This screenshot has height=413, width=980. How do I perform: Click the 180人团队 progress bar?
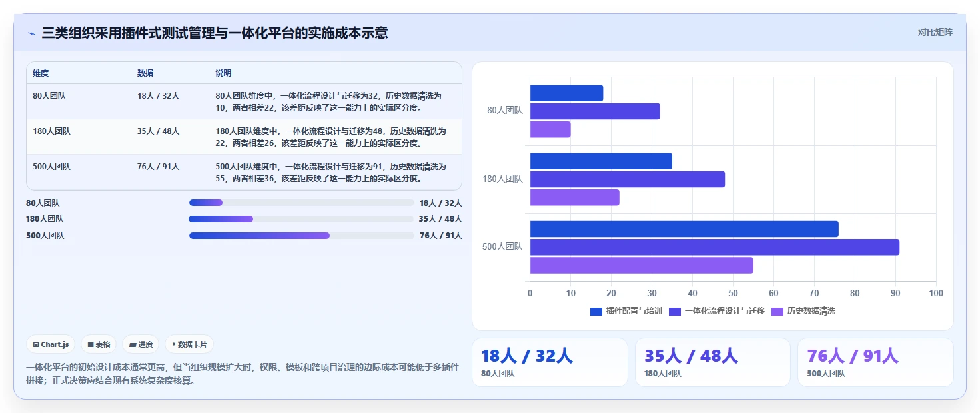pyautogui.click(x=302, y=219)
